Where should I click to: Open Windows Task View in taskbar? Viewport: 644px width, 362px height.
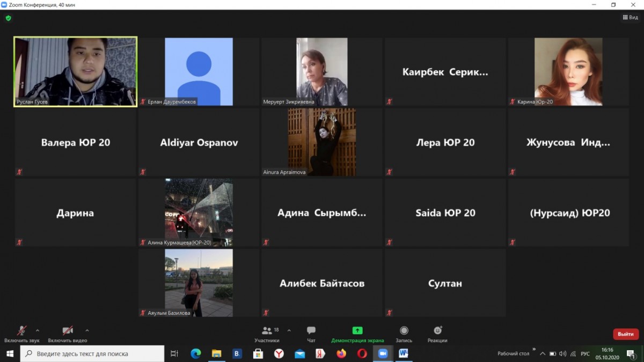[174, 354]
